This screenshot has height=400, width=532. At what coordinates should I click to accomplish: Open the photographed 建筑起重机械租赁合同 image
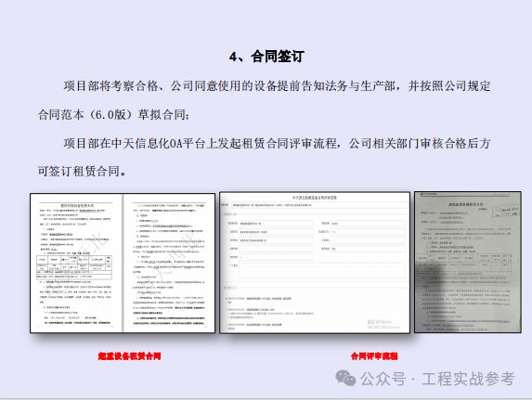[468, 262]
